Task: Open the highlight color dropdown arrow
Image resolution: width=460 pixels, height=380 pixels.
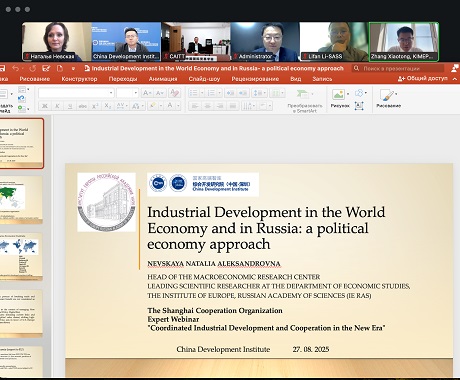Action: 161,106
